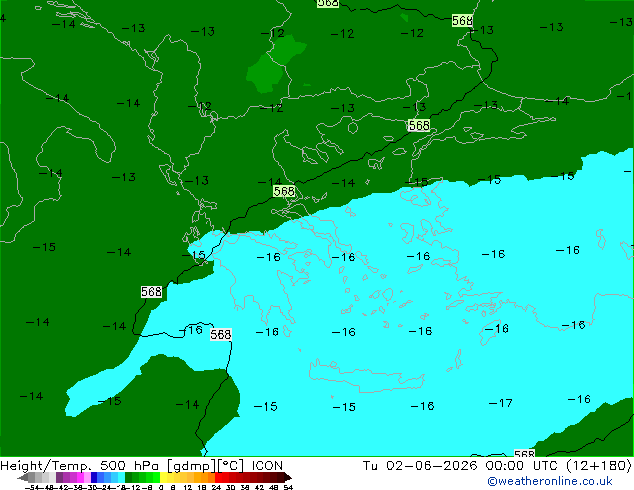Screen dimensions: 634x490
Task: Select the bright green legend swatch
Action: 156,477
